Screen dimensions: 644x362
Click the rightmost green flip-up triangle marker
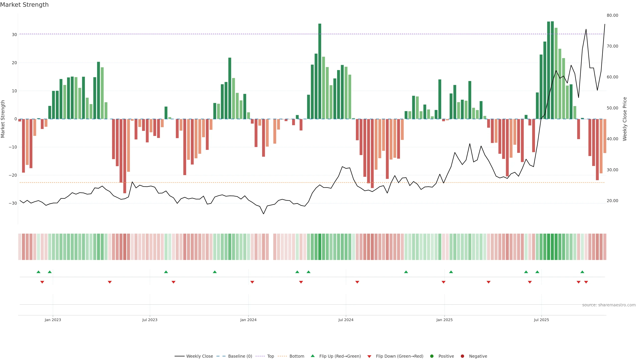582,272
